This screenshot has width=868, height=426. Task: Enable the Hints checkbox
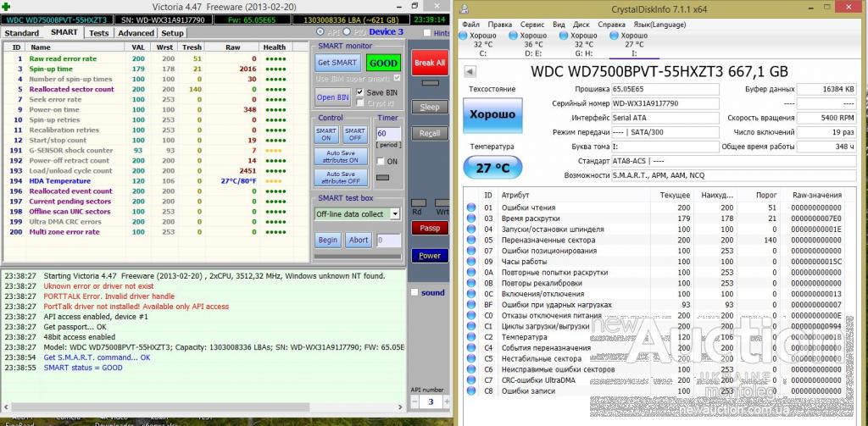click(x=427, y=33)
